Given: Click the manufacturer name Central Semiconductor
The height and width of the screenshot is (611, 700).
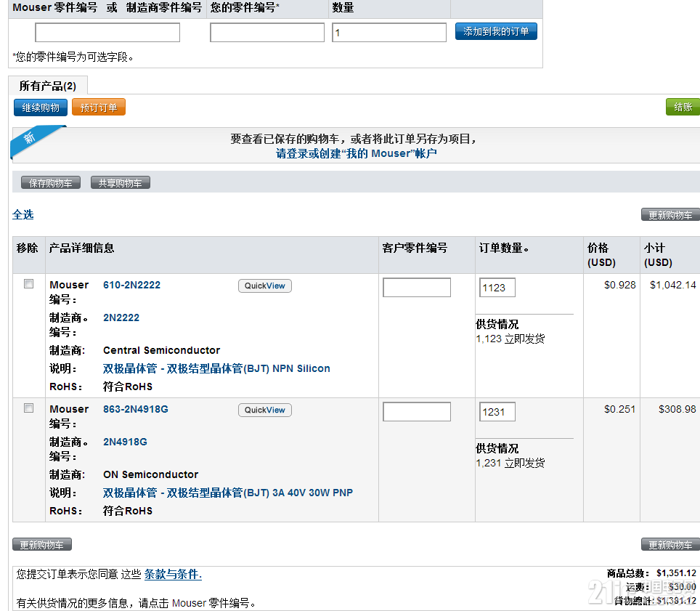Looking at the screenshot, I should (x=162, y=350).
